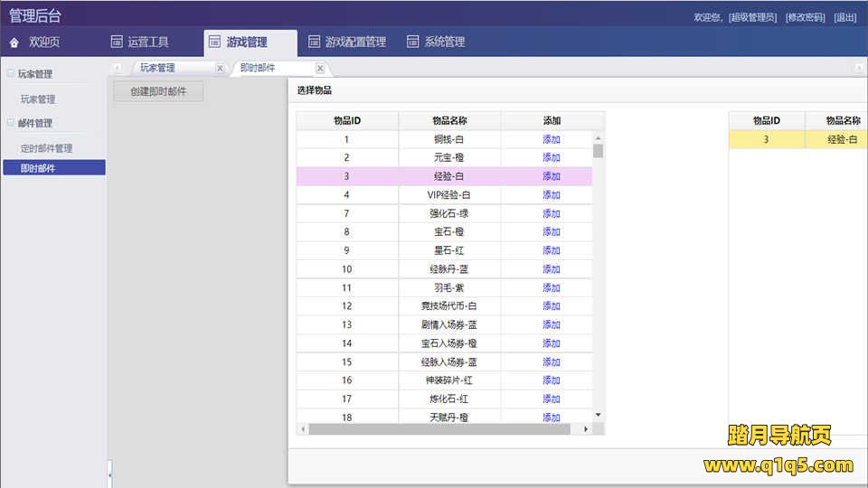The height and width of the screenshot is (488, 868).
Task: Click 添加 for 羽毛-紫 item
Action: [552, 287]
